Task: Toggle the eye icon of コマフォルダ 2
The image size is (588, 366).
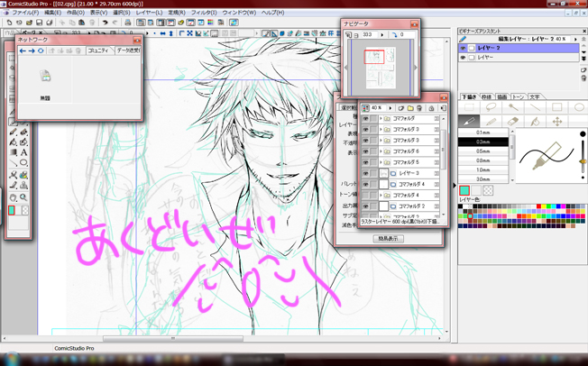Action: click(365, 206)
